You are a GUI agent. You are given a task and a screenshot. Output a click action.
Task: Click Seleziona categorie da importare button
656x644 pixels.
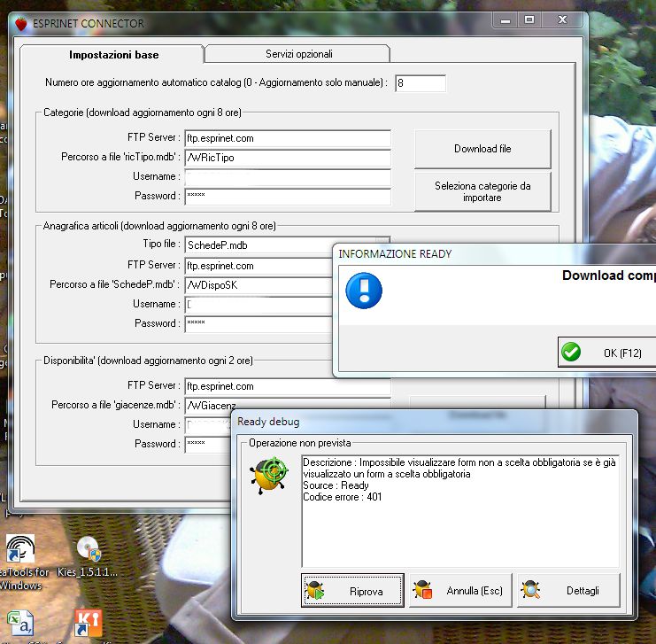pyautogui.click(x=482, y=191)
